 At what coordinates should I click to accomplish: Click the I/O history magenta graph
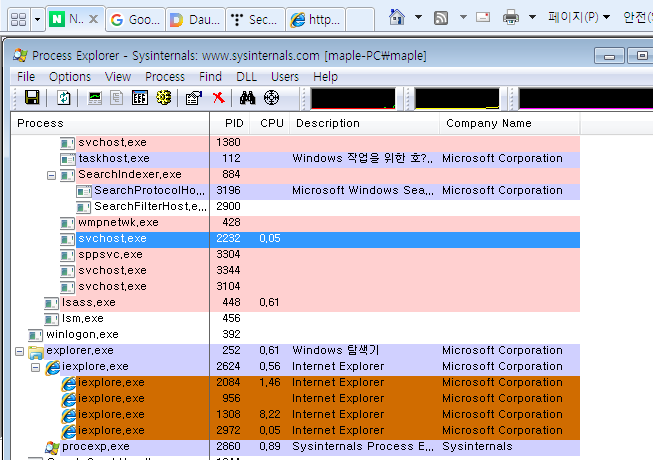click(586, 98)
